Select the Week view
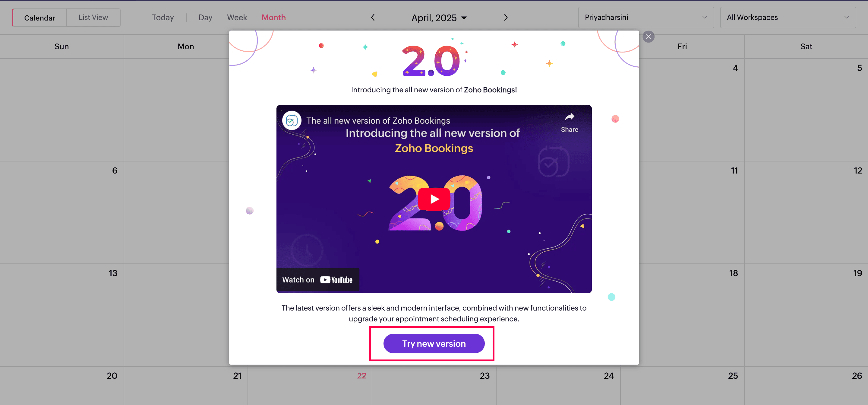The image size is (868, 405). pos(237,18)
